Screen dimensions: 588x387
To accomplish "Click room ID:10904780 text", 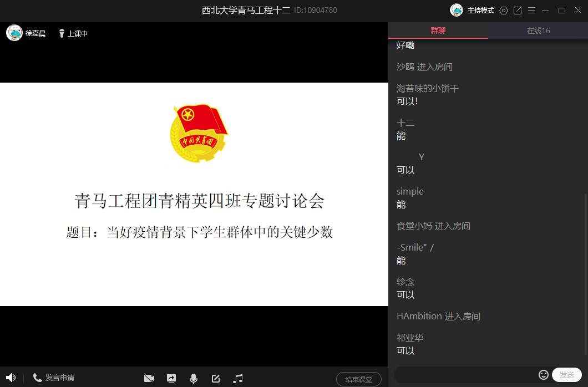I will click(316, 10).
